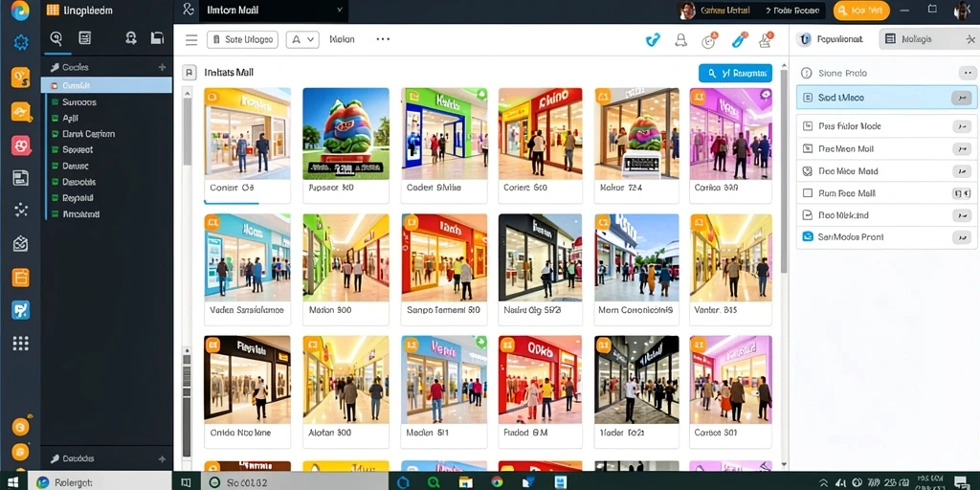Toggle checkbox next to Rum Face Mall
Image resolution: width=980 pixels, height=490 pixels.
coord(807,193)
